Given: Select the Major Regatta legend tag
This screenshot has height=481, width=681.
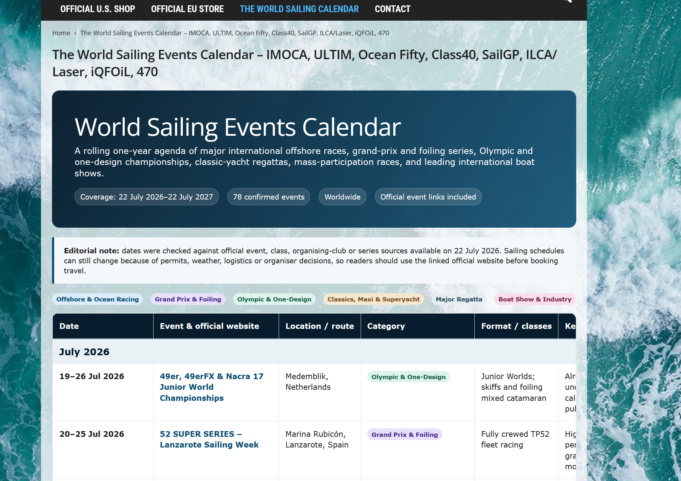Looking at the screenshot, I should click(459, 299).
